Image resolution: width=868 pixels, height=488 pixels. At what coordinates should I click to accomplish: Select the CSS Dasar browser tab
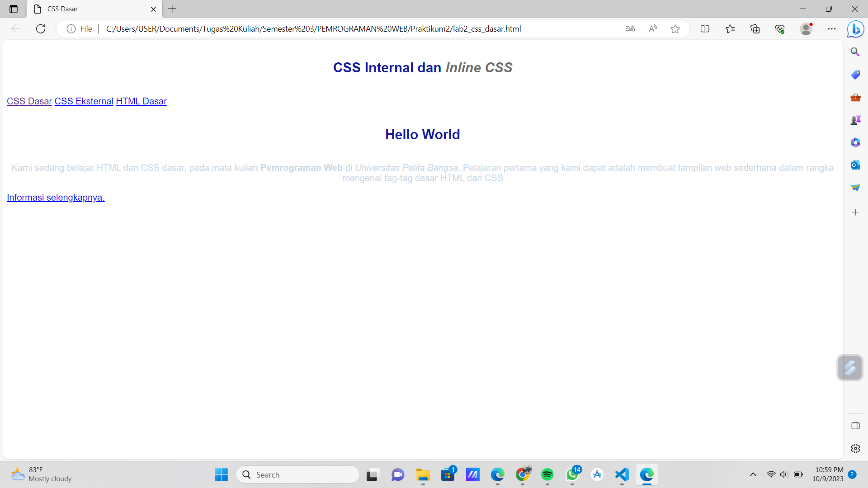click(81, 9)
